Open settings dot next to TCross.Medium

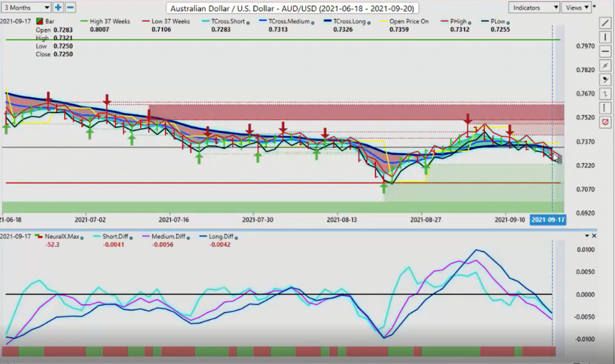tap(312, 23)
